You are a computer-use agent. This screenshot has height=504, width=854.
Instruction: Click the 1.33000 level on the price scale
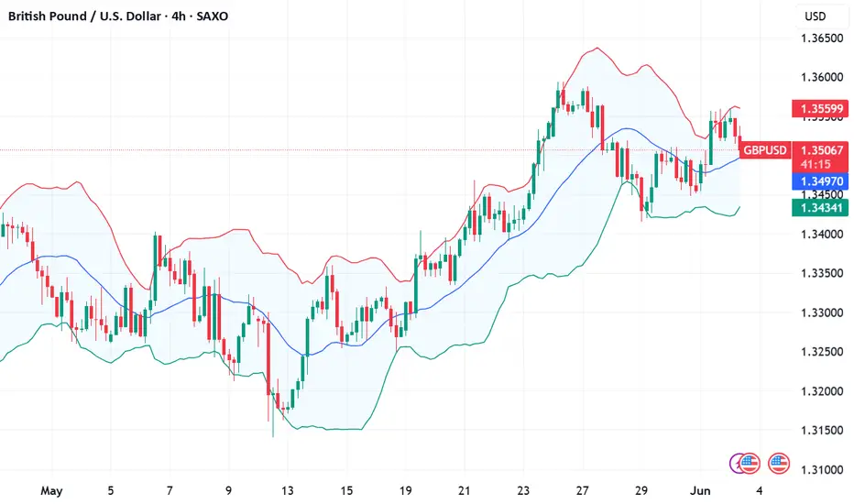[x=821, y=312]
